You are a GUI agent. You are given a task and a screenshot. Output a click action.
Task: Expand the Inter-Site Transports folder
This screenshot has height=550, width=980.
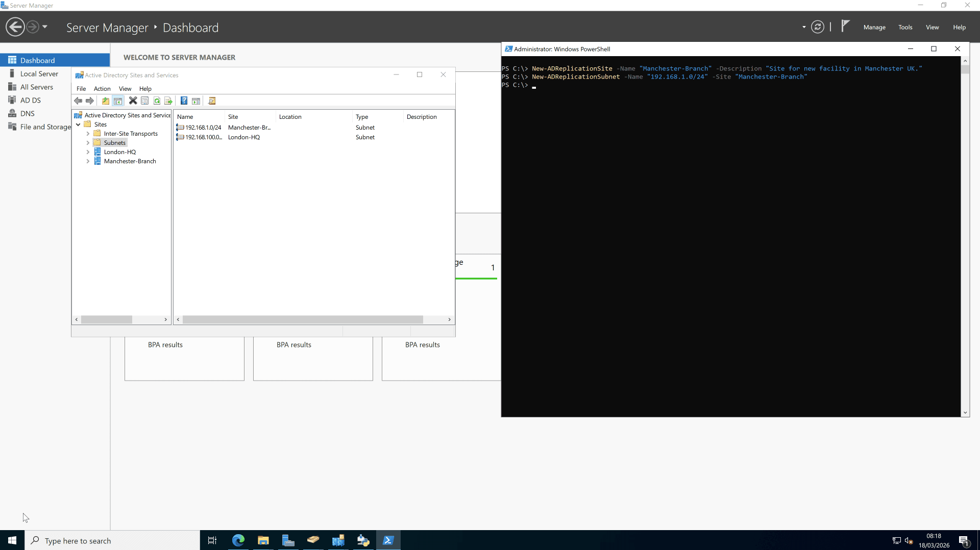click(88, 134)
